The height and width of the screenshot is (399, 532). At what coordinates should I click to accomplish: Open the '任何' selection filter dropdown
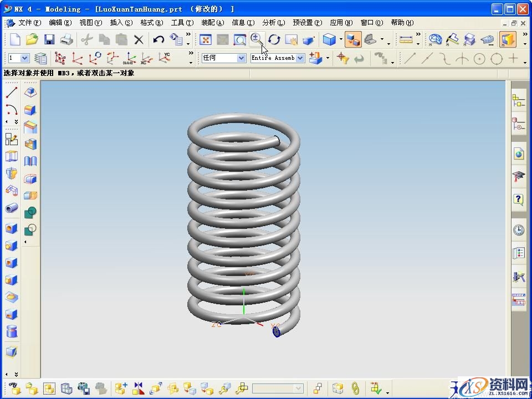click(x=224, y=58)
